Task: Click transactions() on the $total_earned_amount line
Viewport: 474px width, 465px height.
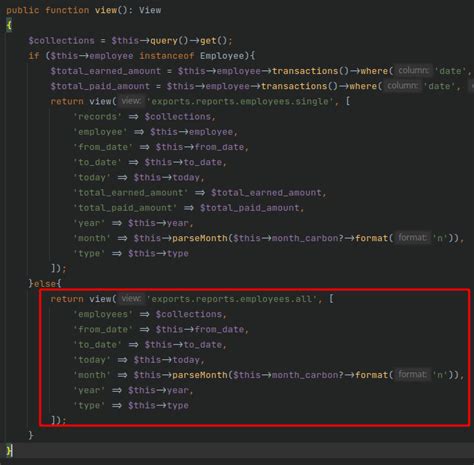Action: [x=310, y=71]
